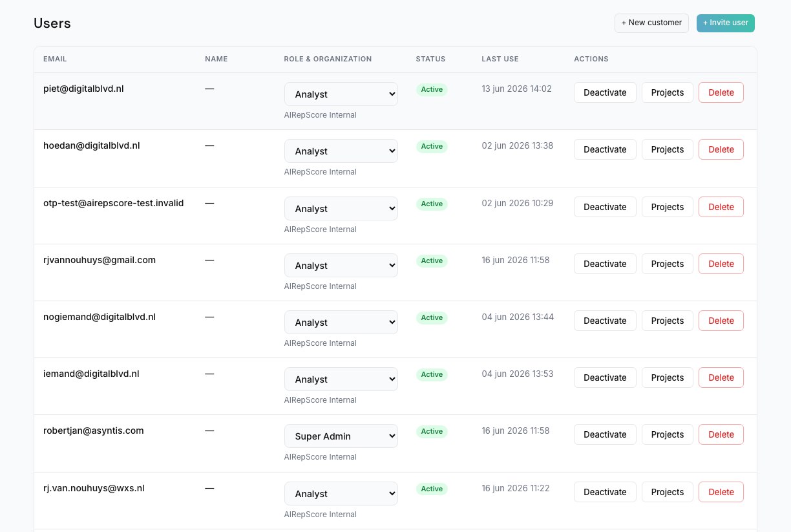Click the Invite user button
The height and width of the screenshot is (532, 791).
tap(726, 23)
